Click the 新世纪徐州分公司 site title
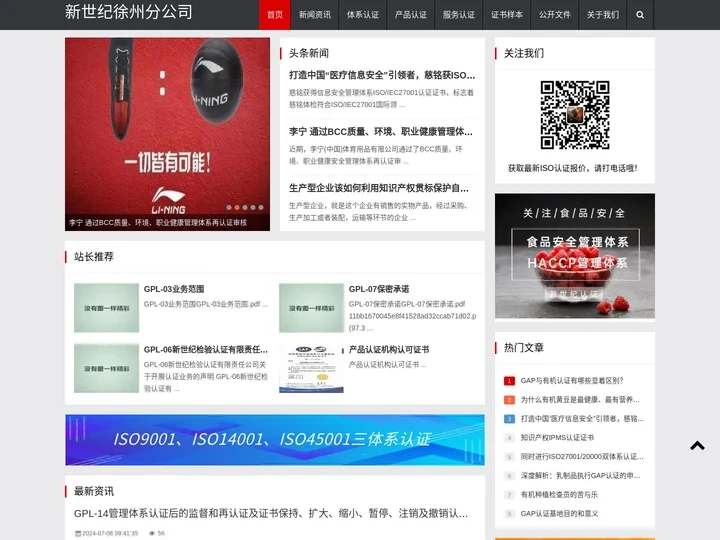This screenshot has width=720, height=540. pos(129,12)
